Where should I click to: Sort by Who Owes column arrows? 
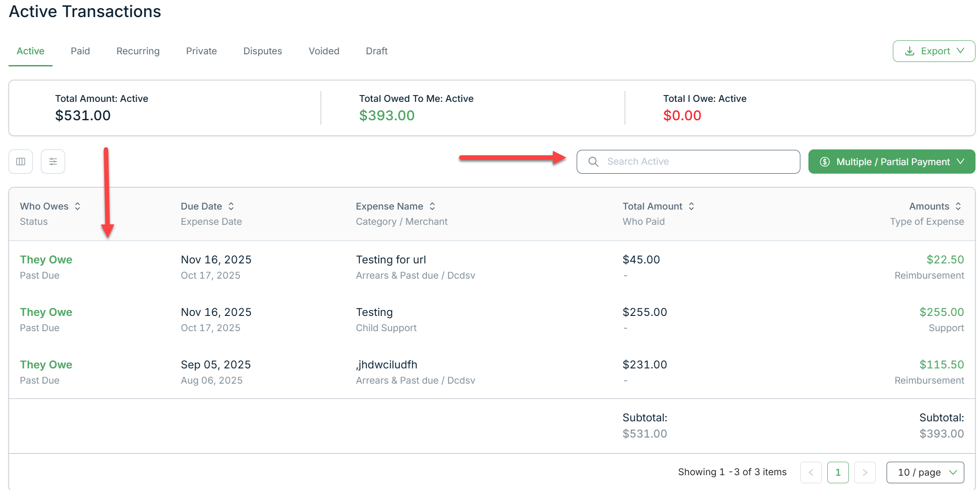click(x=78, y=206)
